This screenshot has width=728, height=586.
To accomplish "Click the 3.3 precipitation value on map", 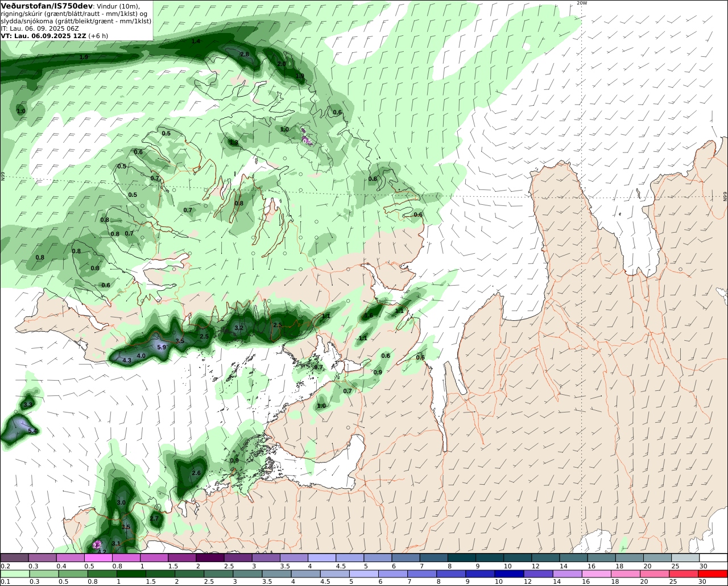I will click(27, 405).
